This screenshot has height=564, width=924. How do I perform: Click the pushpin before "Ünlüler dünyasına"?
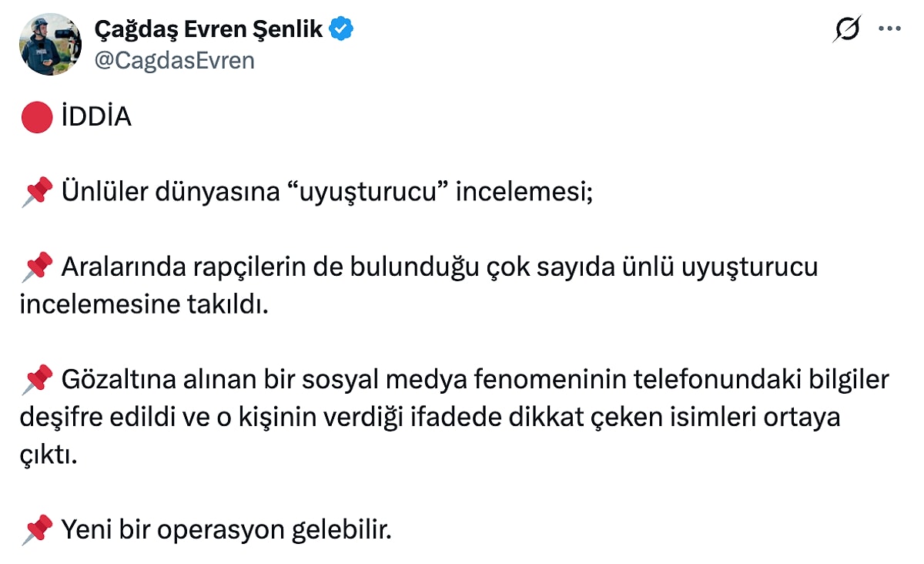pos(37,193)
